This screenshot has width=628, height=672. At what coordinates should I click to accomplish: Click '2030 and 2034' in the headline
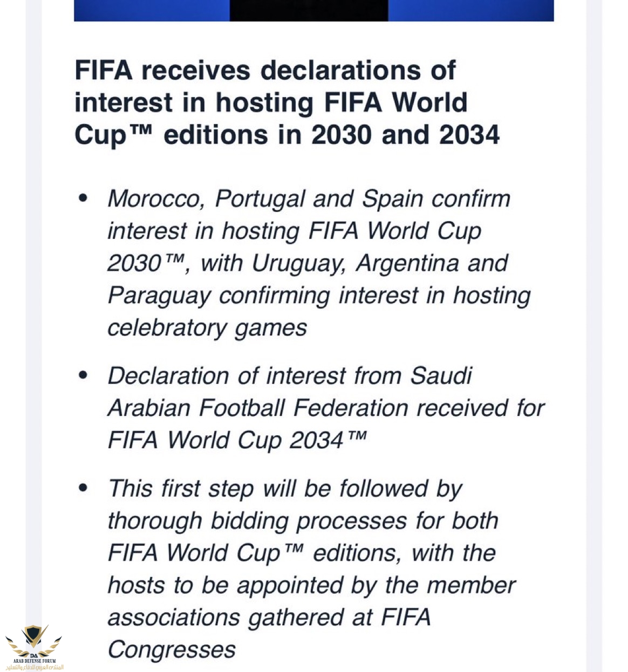(x=405, y=134)
